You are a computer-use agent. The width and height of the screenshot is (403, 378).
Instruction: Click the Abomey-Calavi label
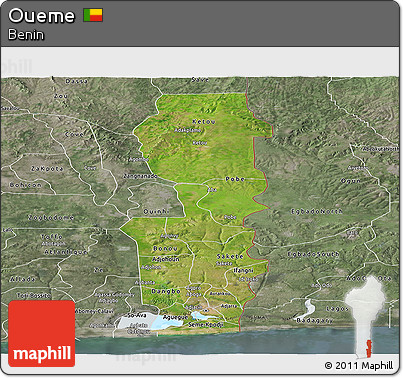click(94, 311)
